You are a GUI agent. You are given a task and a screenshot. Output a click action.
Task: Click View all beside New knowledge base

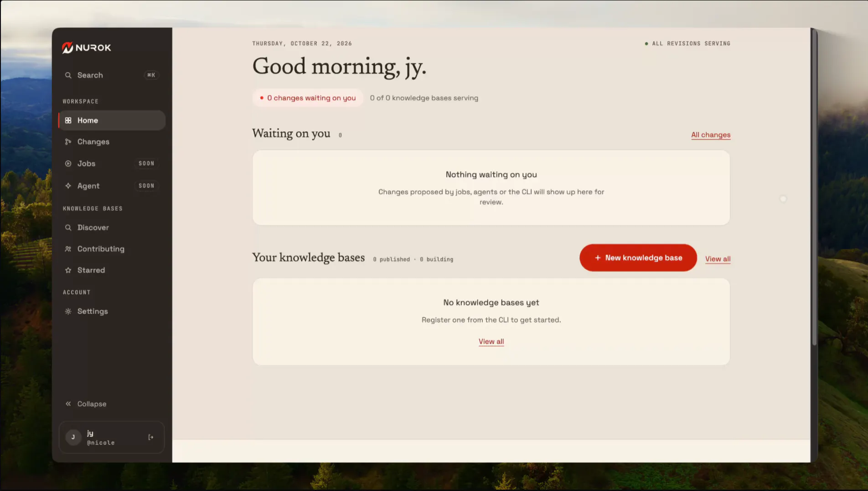pos(718,259)
